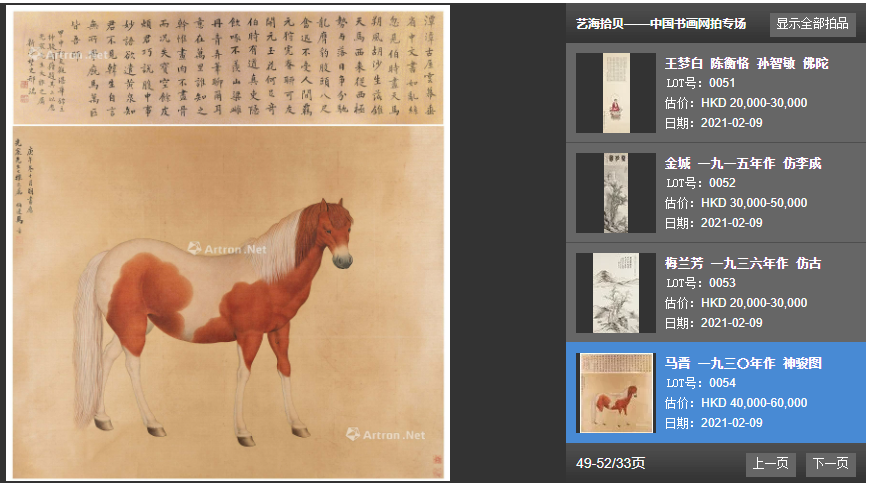Select the 梅兰芳 landscape thumbnail for lot 0053
Image resolution: width=870 pixels, height=487 pixels.
tap(616, 293)
